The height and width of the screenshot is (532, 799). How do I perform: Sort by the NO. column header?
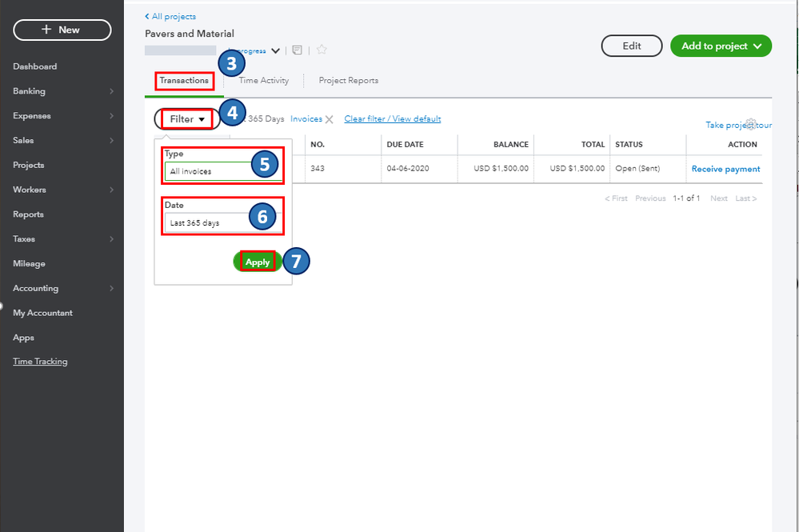318,145
